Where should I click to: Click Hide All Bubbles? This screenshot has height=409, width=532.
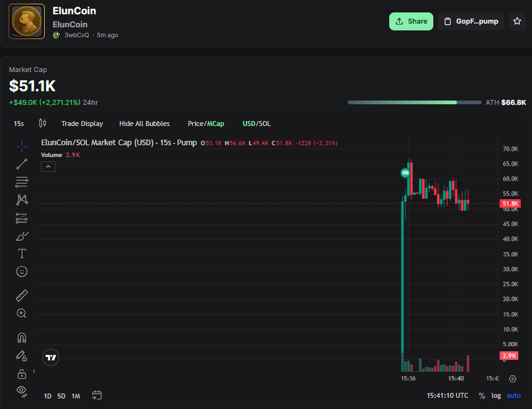(x=144, y=124)
